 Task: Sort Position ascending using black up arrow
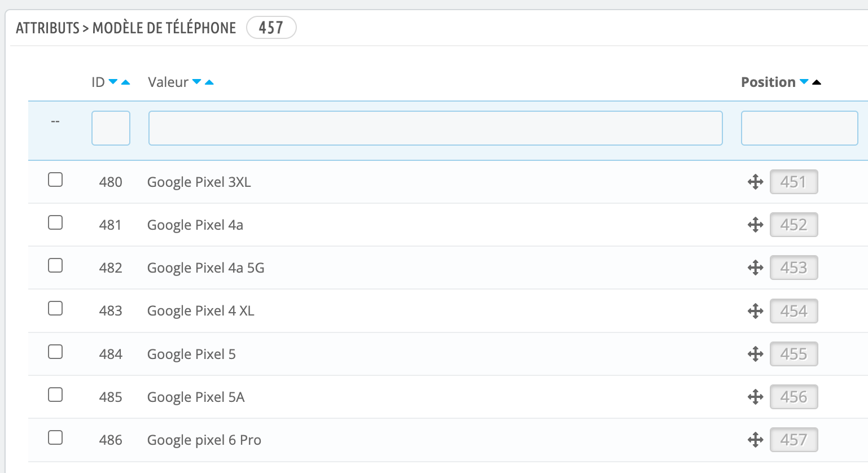point(817,82)
